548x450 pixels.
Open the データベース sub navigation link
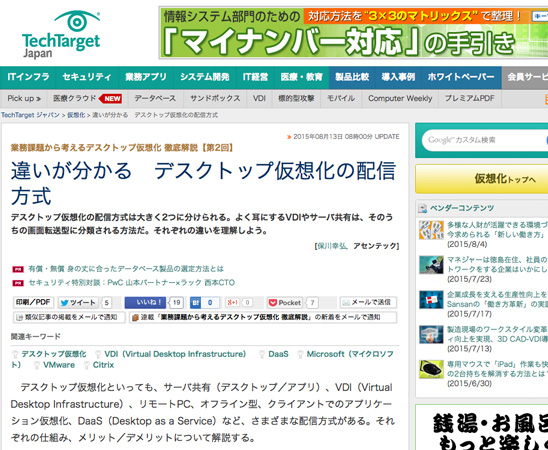155,99
